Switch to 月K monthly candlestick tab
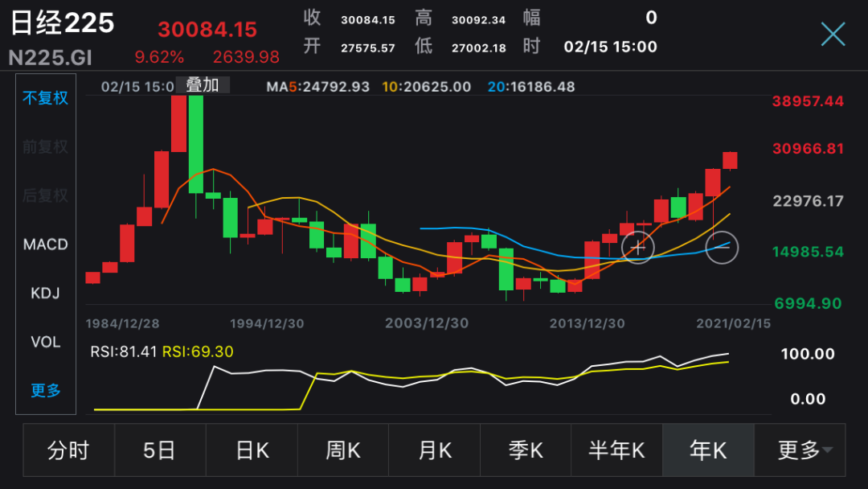Viewport: 868px width, 489px height. tap(435, 450)
